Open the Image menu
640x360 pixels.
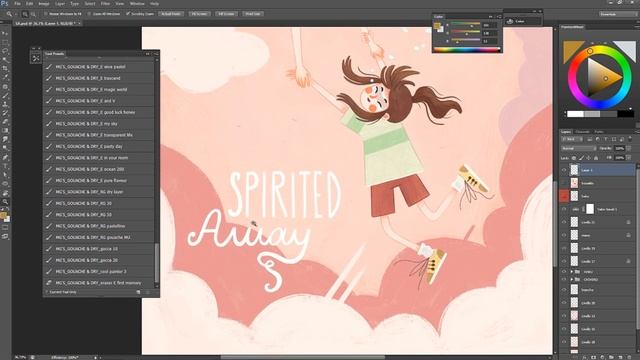click(44, 4)
